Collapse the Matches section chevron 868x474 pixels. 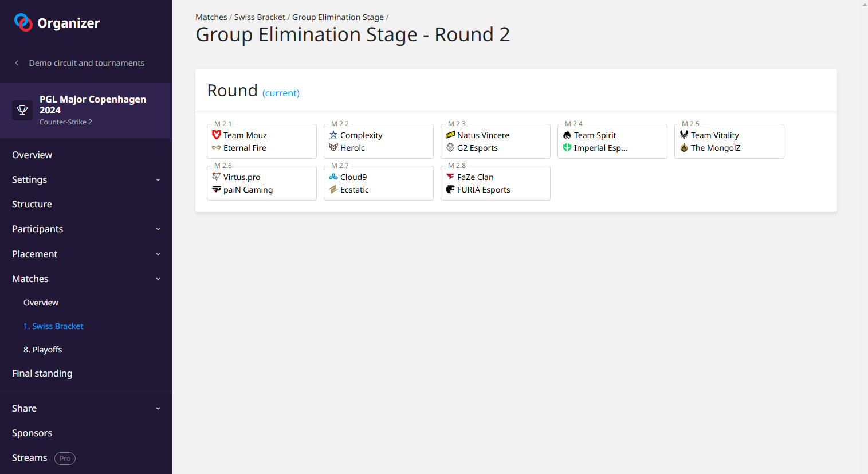[158, 279]
